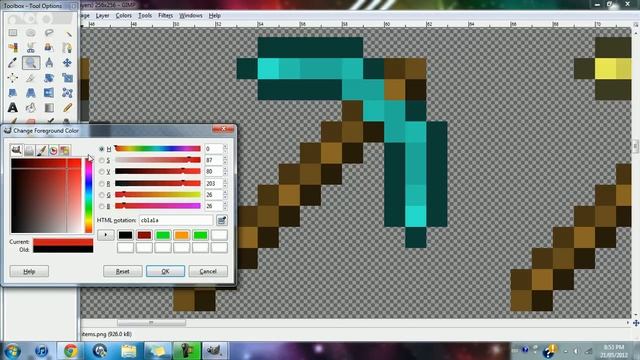Viewport: 640px width, 360px height.
Task: Select the R red radio button
Action: 102,184
